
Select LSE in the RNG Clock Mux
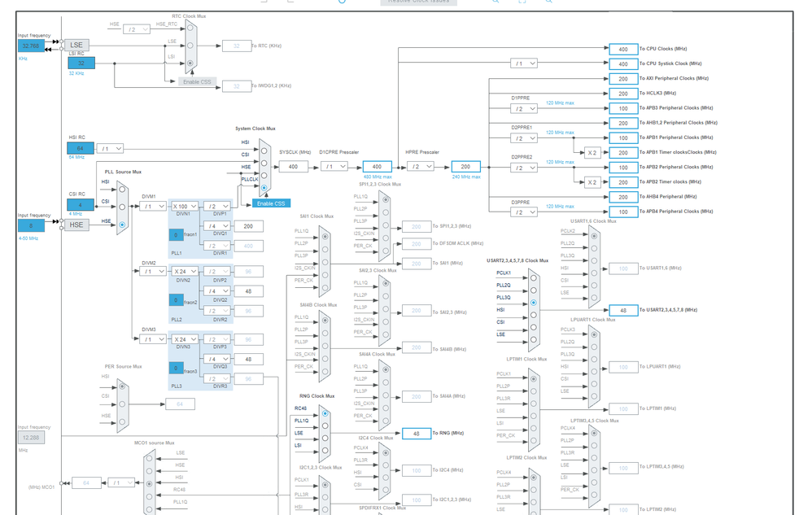[325, 438]
